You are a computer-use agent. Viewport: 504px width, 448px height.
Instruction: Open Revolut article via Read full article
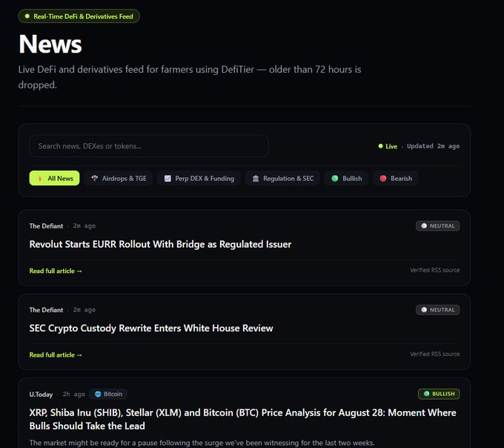(56, 271)
